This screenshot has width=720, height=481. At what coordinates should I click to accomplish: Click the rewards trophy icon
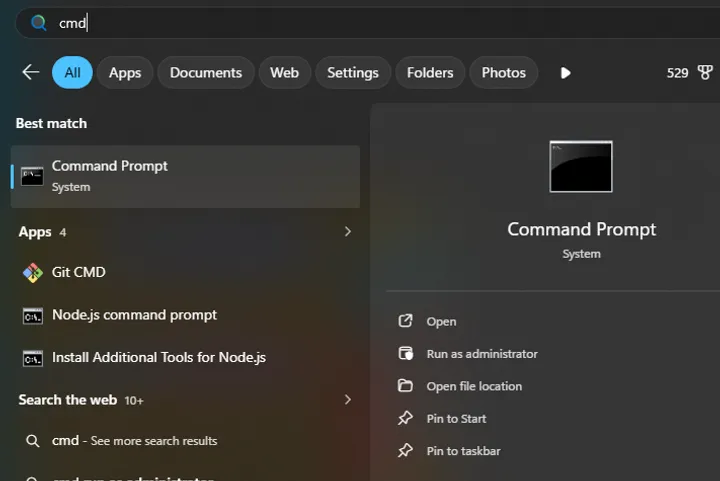705,73
